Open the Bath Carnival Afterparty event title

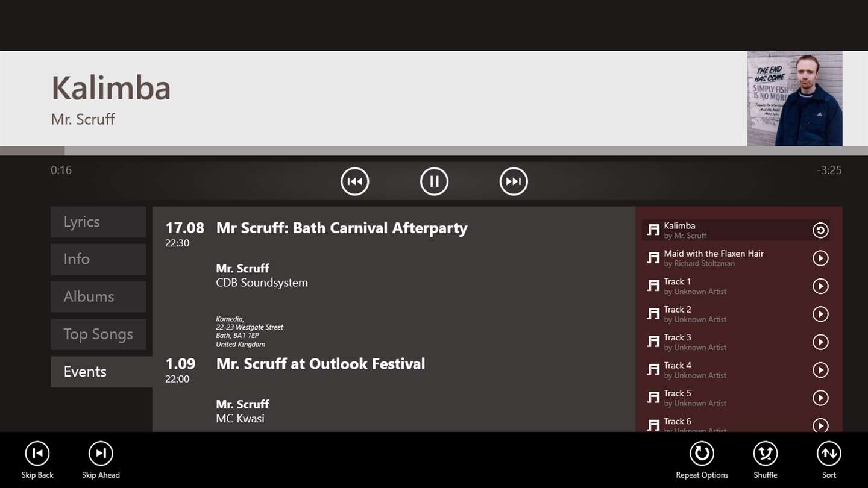point(342,228)
